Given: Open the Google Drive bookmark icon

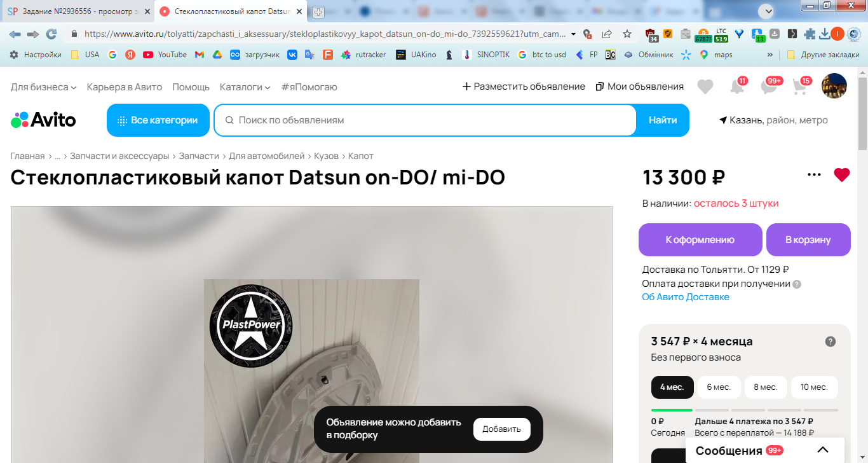Looking at the screenshot, I should [x=217, y=55].
